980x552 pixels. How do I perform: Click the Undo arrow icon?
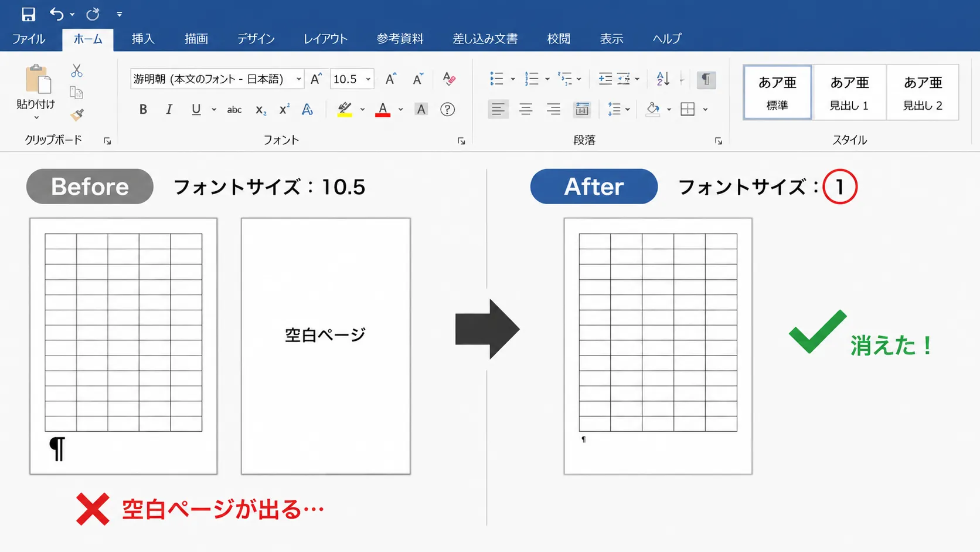56,13
